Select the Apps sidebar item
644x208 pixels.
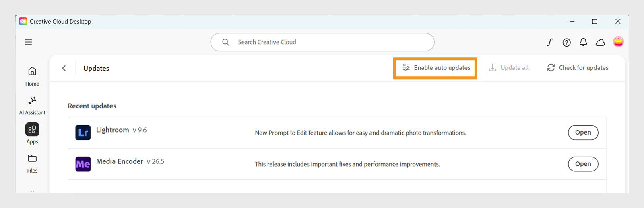pyautogui.click(x=32, y=134)
